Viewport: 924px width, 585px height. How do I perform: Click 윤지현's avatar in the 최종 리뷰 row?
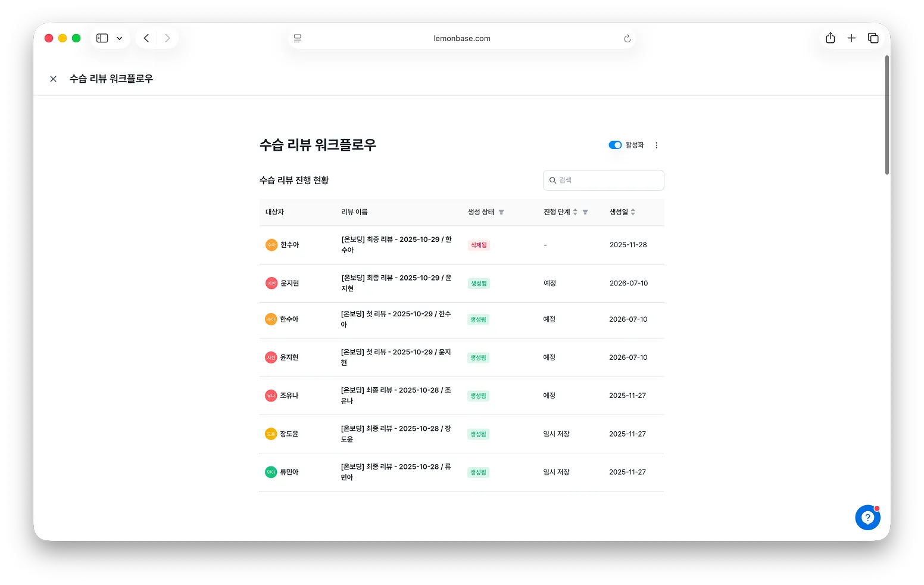click(x=271, y=284)
